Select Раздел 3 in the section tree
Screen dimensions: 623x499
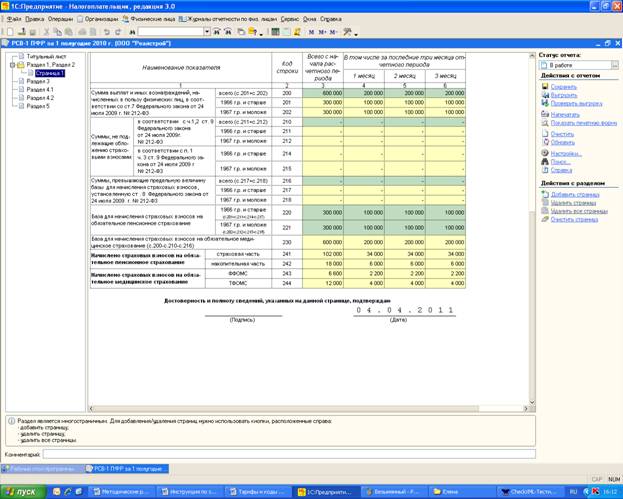point(38,81)
